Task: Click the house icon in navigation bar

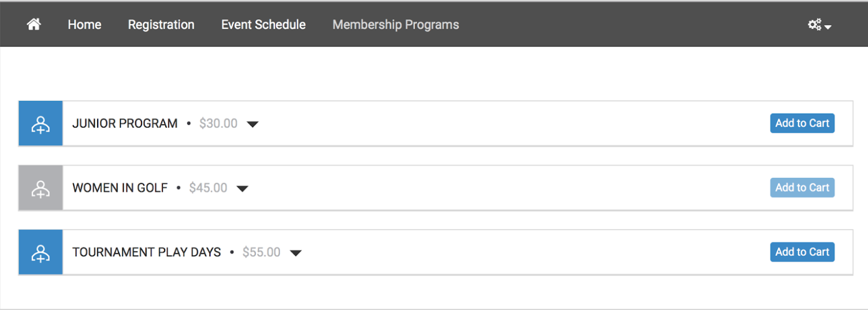Action: click(x=34, y=24)
